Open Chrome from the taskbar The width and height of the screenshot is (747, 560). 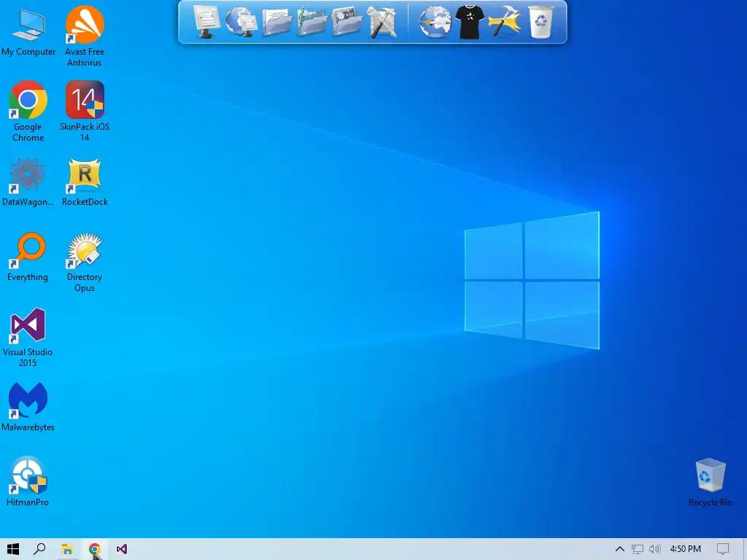(x=94, y=549)
